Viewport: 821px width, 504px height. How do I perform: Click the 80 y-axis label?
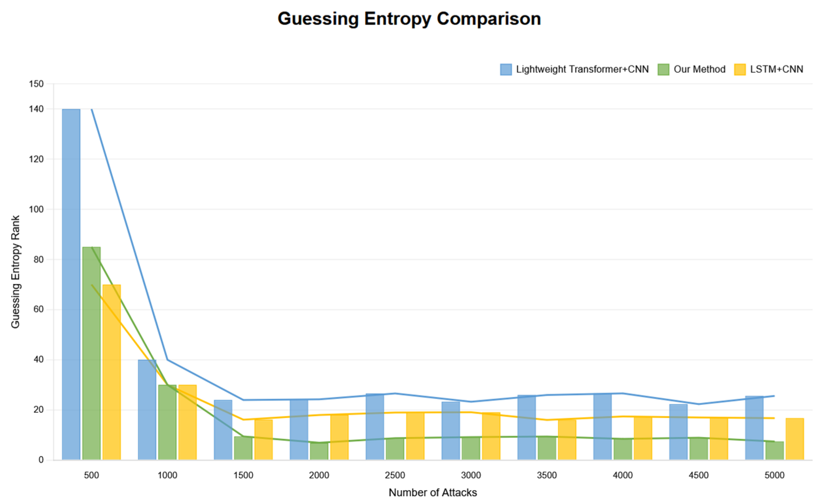tap(39, 260)
